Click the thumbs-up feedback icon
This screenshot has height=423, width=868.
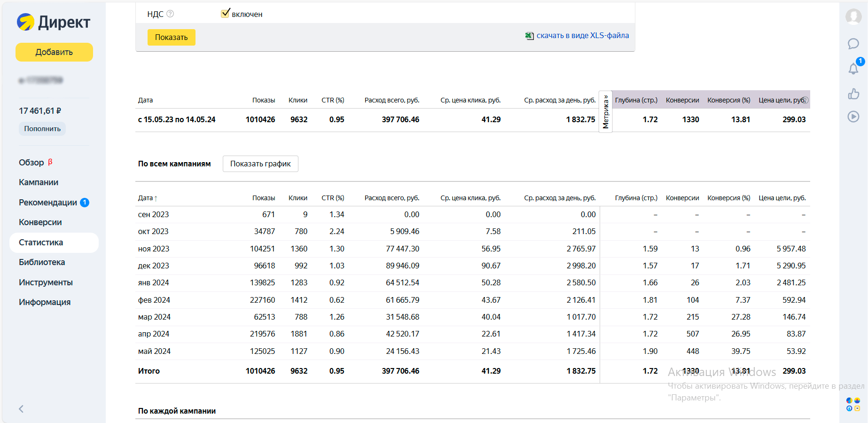(853, 94)
